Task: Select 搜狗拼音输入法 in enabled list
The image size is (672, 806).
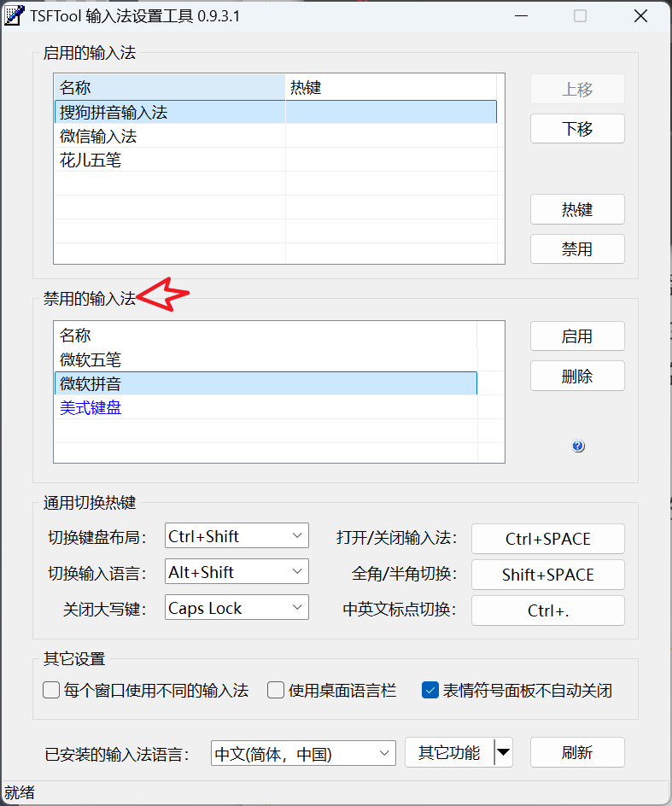Action: (276, 112)
